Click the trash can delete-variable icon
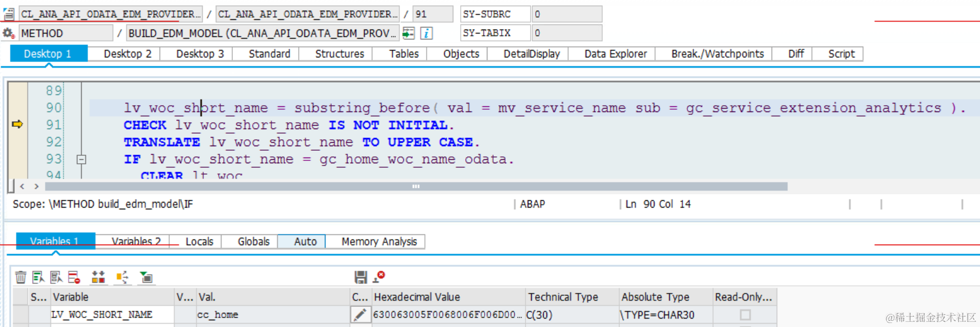This screenshot has width=980, height=327. (20, 277)
